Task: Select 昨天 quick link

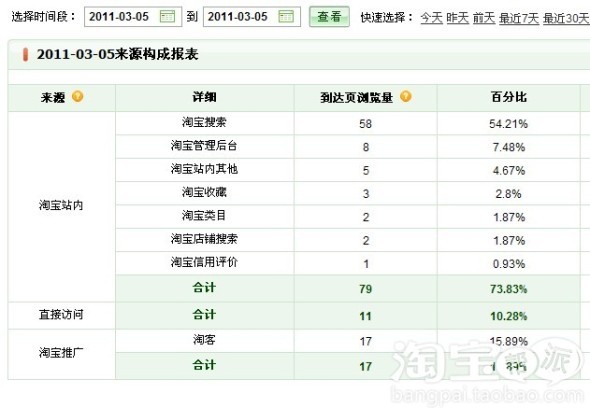Action: pyautogui.click(x=458, y=17)
